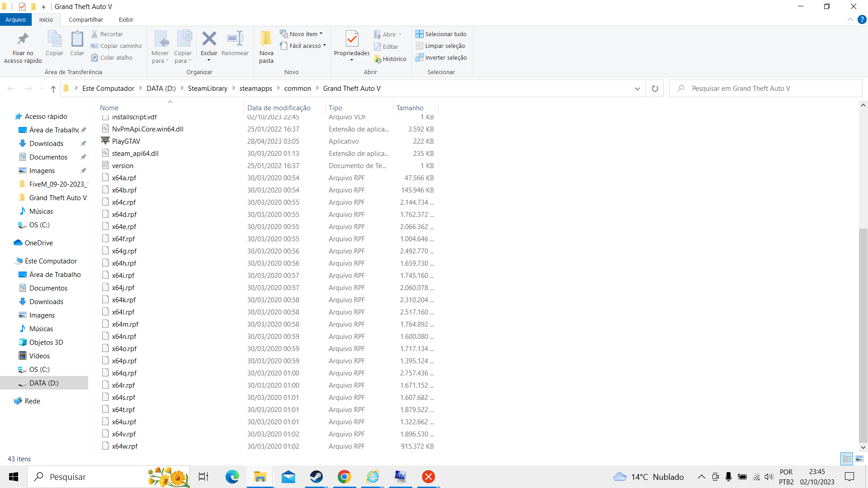The height and width of the screenshot is (488, 868).
Task: Sort by Data de modificação column
Action: click(278, 108)
